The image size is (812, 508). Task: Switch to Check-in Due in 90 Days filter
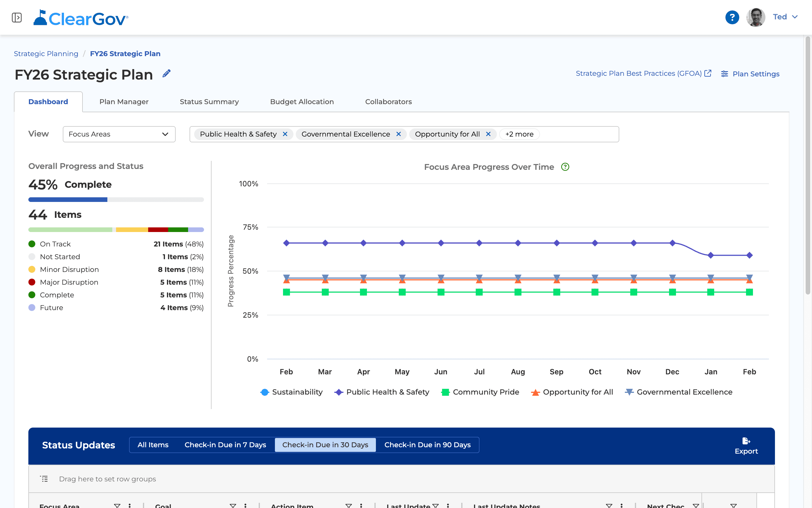click(427, 444)
